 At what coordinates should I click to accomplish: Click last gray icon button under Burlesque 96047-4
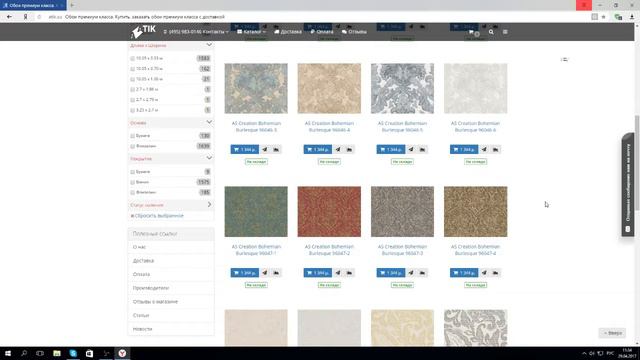pos(496,273)
